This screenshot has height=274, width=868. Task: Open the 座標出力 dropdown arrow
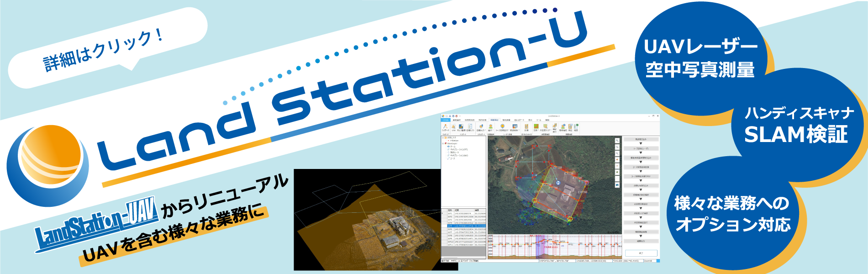pyautogui.click(x=485, y=130)
